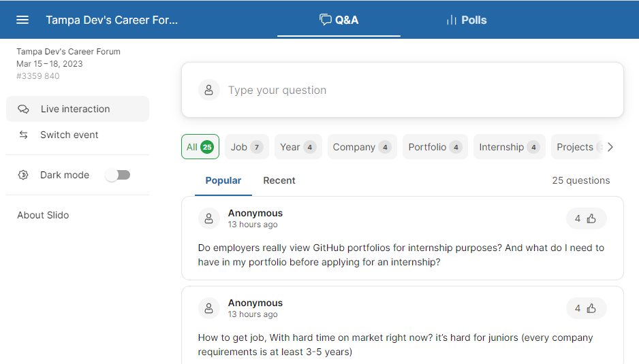Select the Portfolio topic filter chip
The image size is (639, 364).
point(435,147)
